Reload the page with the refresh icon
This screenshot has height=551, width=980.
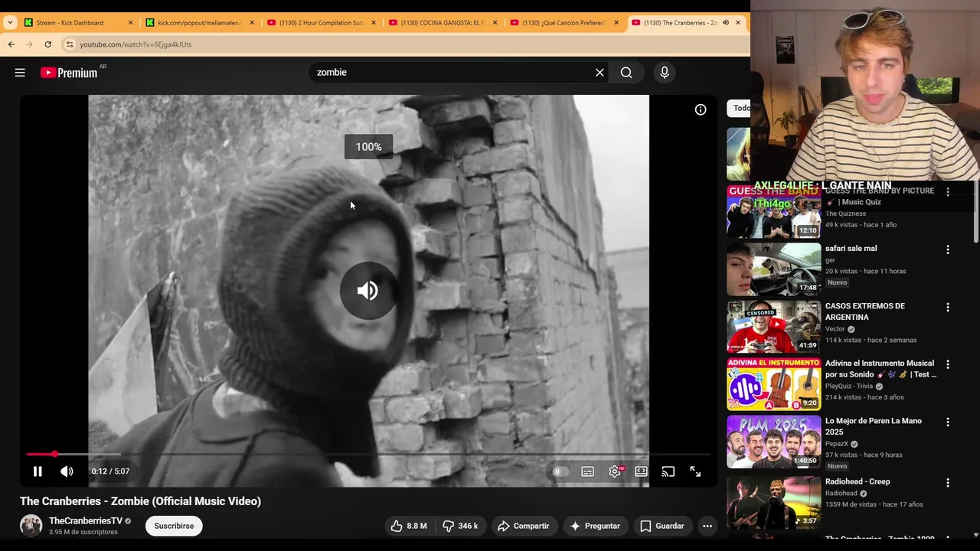point(47,44)
